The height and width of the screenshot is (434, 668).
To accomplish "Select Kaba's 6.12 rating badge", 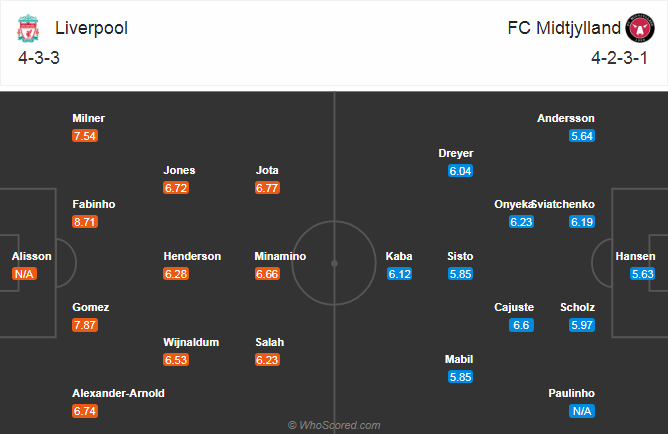I will click(399, 273).
